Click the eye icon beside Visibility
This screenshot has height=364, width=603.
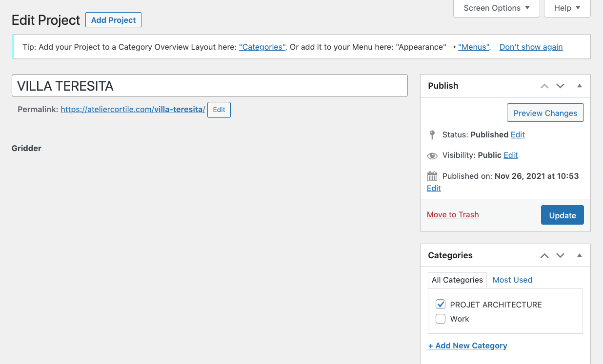(x=432, y=155)
